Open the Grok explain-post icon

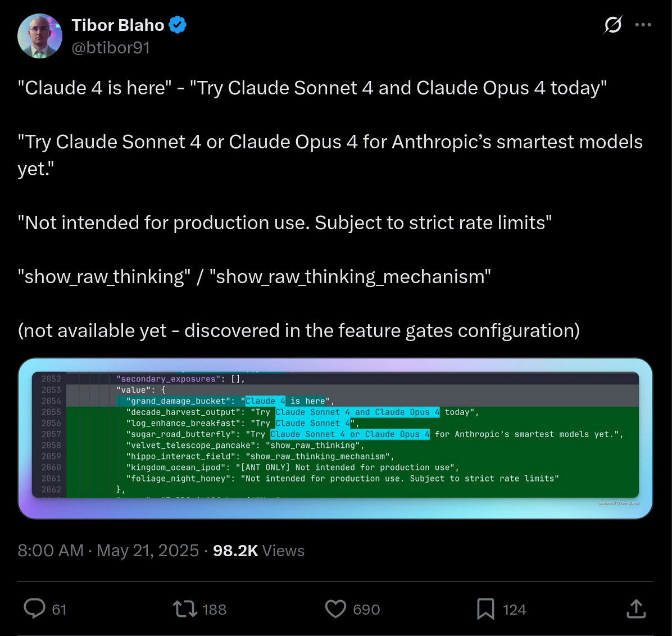[613, 25]
